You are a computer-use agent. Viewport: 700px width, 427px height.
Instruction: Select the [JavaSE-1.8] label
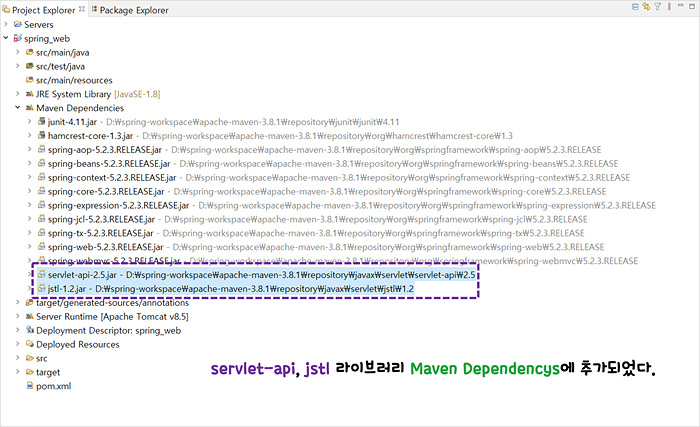point(137,94)
